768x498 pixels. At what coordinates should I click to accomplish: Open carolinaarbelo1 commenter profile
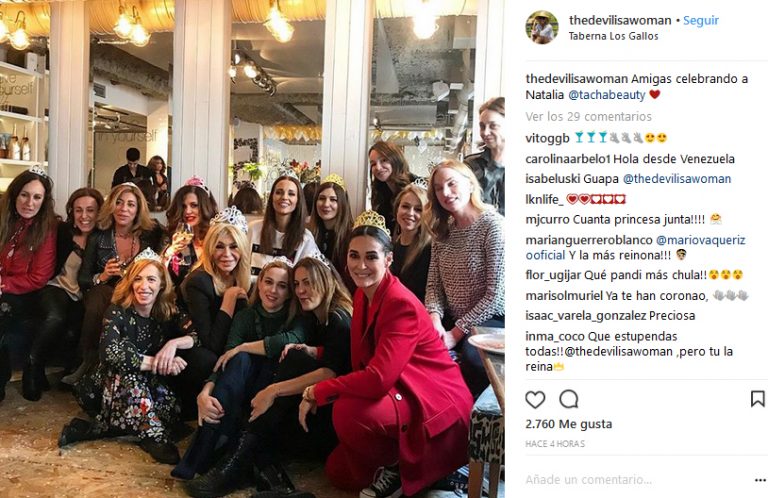click(x=568, y=159)
